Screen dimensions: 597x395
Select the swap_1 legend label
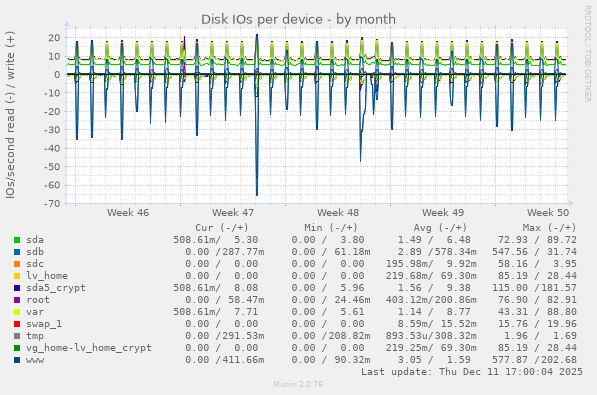(44, 324)
